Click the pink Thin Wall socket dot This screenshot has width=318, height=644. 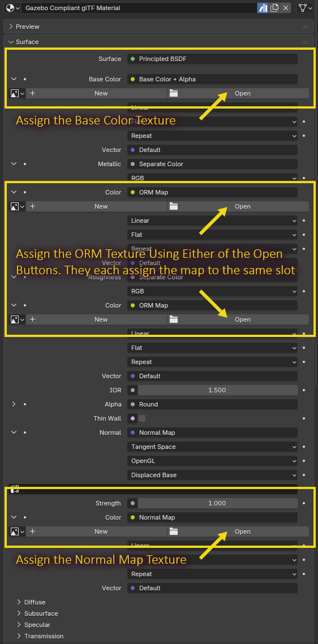[133, 418]
